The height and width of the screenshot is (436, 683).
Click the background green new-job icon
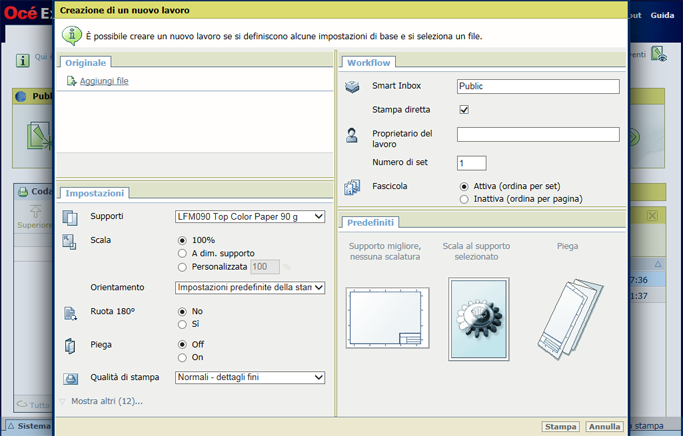tap(40, 136)
